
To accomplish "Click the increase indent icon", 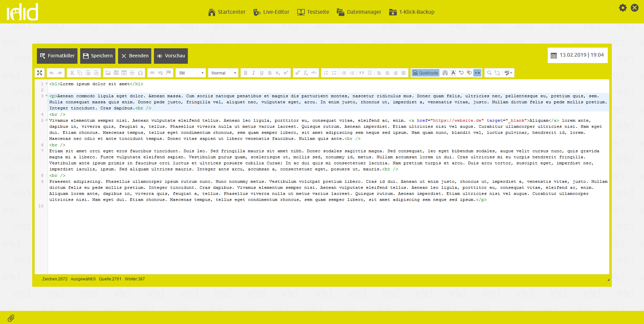I will click(352, 73).
